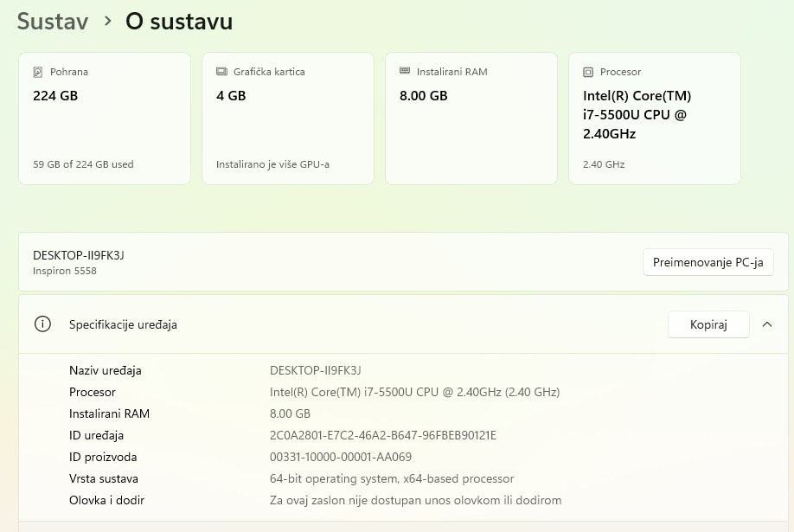794x532 pixels.
Task: Open the Procesor i7-5500U card
Action: coord(655,119)
